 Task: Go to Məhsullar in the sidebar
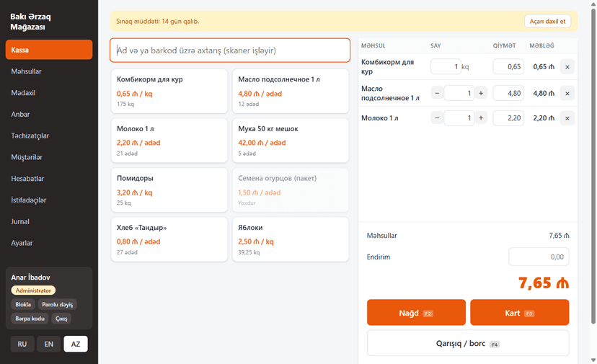point(49,71)
